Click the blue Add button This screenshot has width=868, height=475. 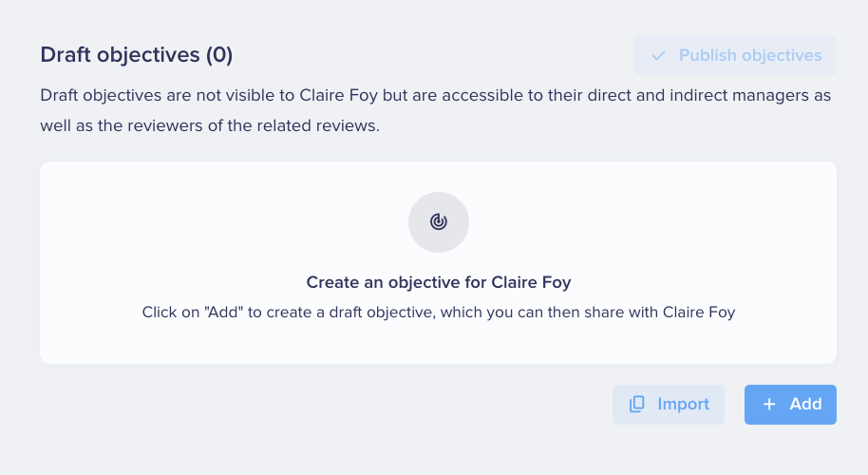(x=790, y=404)
